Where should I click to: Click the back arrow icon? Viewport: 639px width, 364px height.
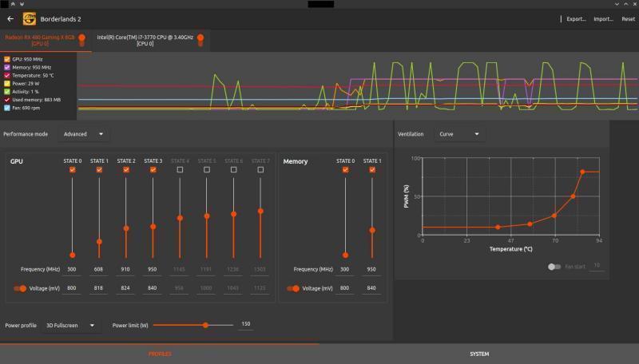(x=10, y=18)
